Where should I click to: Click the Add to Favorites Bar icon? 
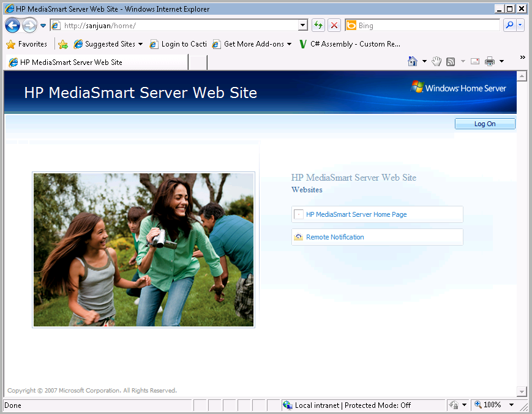point(63,45)
